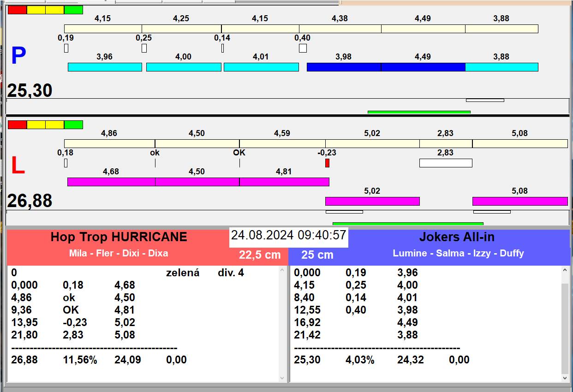Select the dark blue 4,49 bar in lane P
Screen dimensions: 573x392
[423, 67]
